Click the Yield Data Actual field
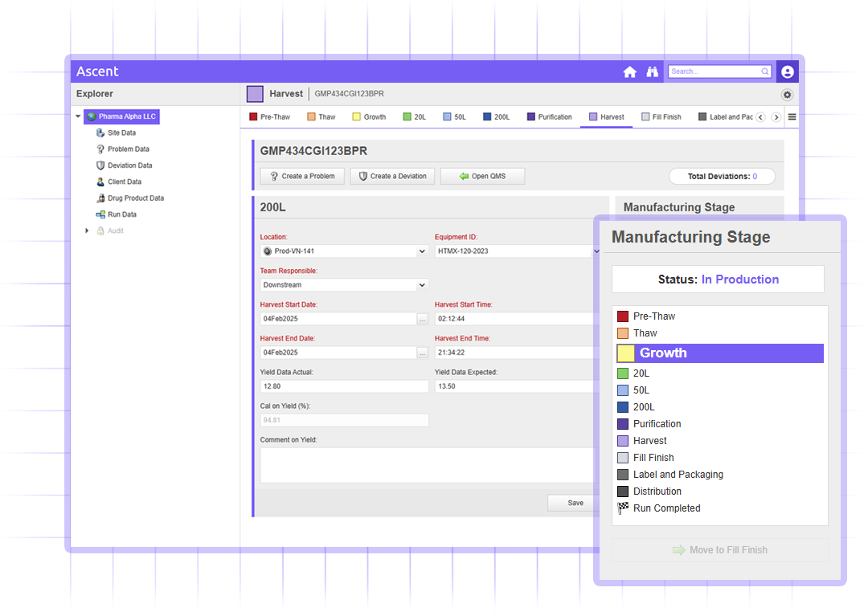The image size is (868, 616). click(344, 386)
